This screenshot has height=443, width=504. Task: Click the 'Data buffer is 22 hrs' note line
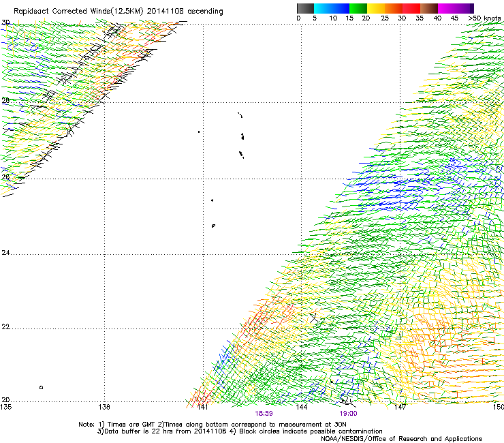click(240, 431)
